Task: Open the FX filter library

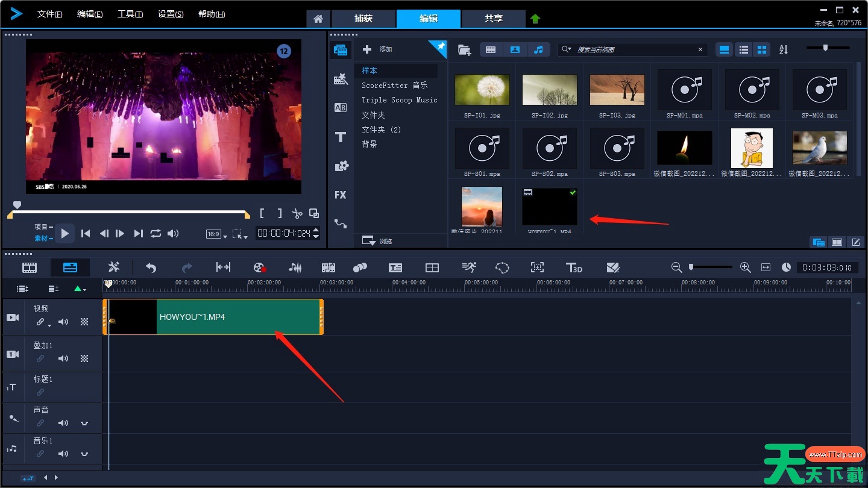Action: 341,195
